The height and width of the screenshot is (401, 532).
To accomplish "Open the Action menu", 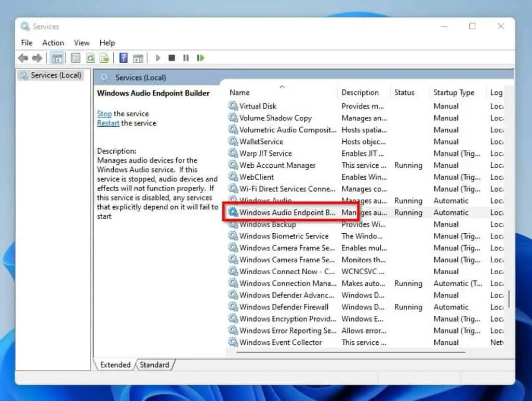I will click(53, 43).
